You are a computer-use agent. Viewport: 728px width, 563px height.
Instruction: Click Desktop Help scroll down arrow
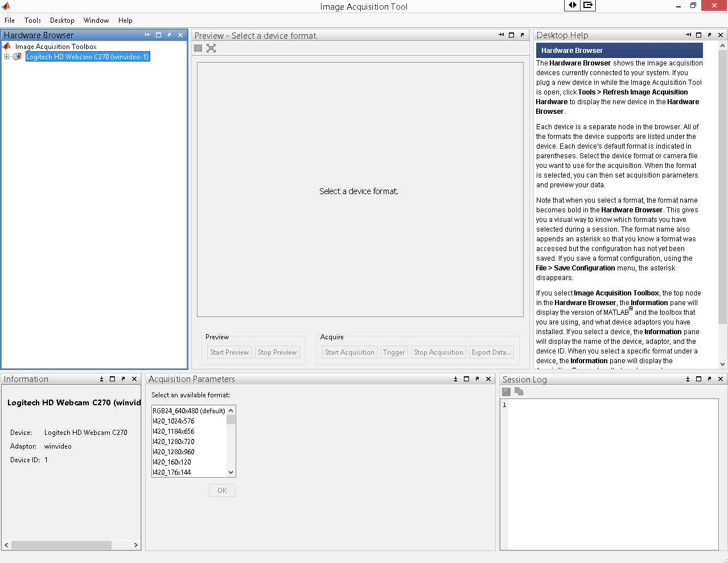tap(722, 364)
